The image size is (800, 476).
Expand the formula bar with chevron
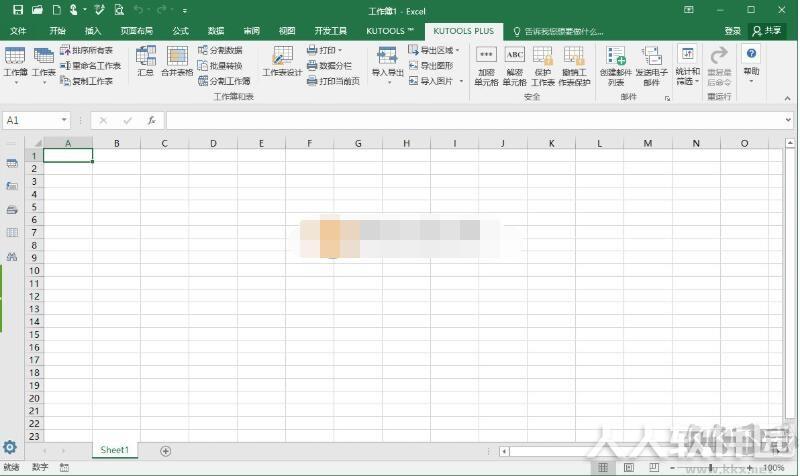(789, 120)
